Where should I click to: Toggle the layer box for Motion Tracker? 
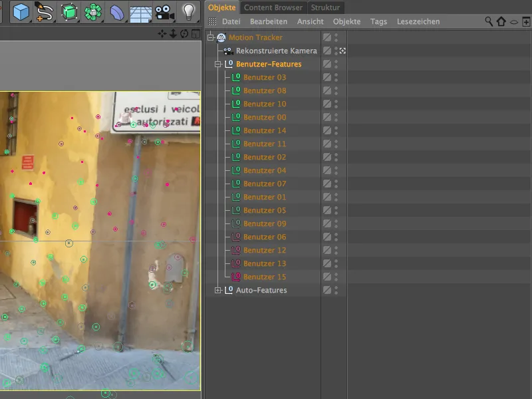[x=327, y=37]
